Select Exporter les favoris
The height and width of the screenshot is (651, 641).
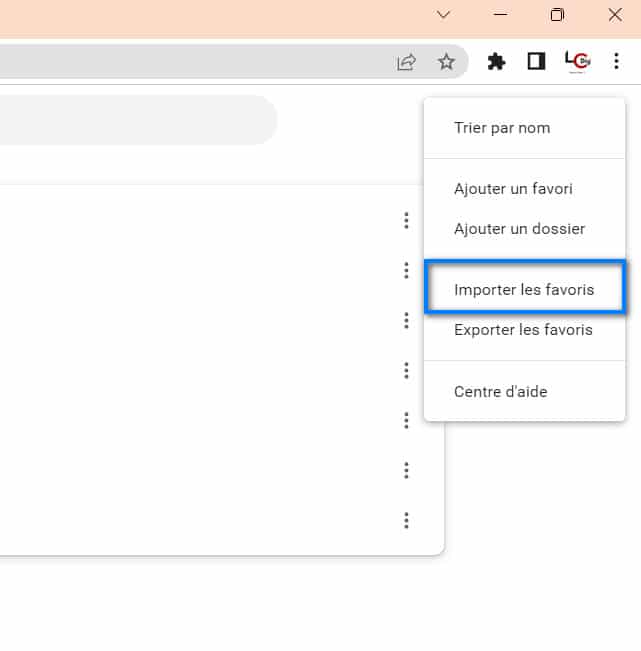(525, 330)
